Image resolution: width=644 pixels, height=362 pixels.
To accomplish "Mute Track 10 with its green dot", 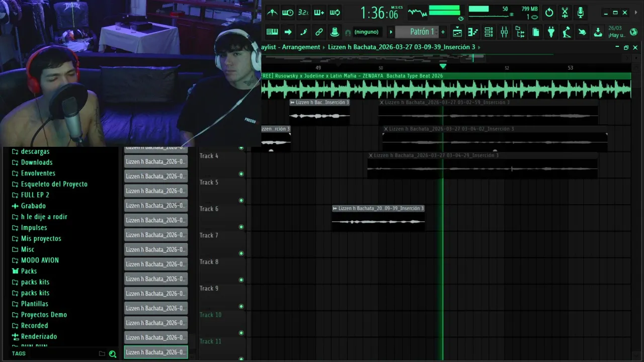I will [241, 333].
